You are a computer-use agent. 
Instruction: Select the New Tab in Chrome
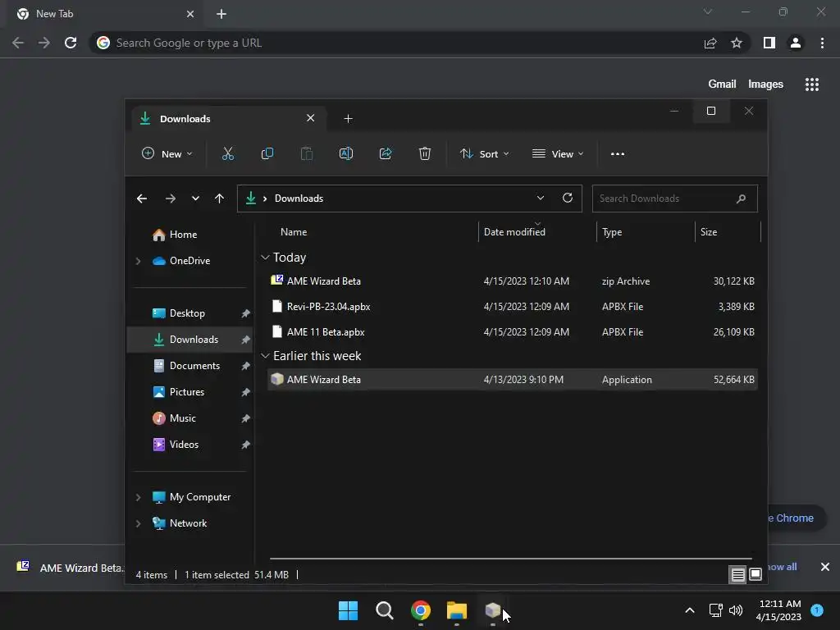click(x=104, y=14)
